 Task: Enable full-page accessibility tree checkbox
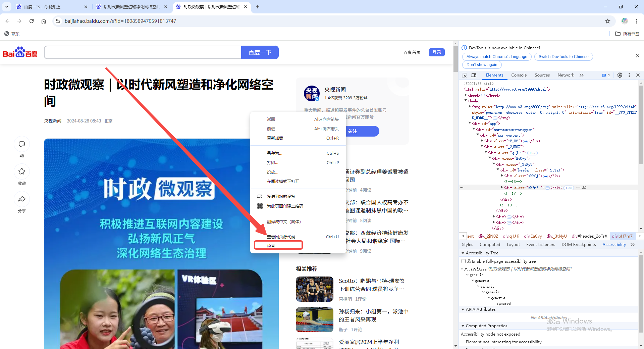[x=464, y=261]
